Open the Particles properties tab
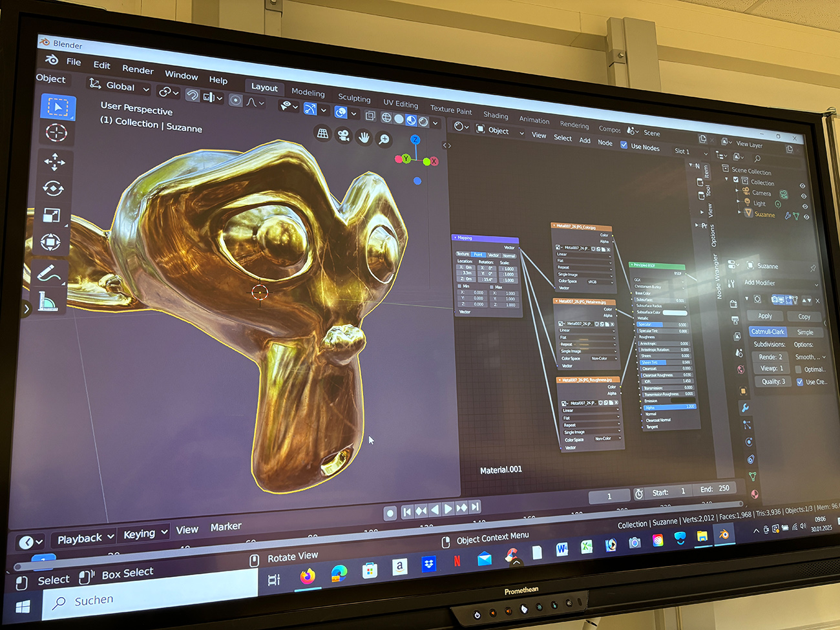840x630 pixels. point(747,425)
